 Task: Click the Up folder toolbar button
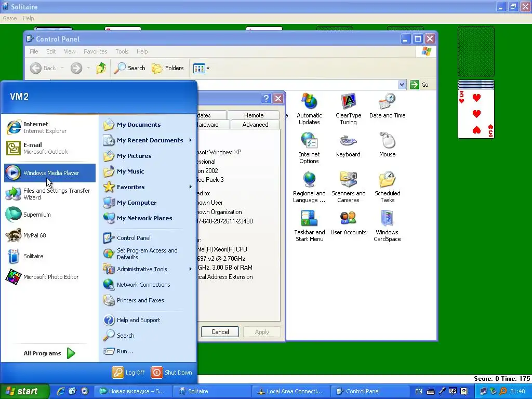click(x=101, y=68)
